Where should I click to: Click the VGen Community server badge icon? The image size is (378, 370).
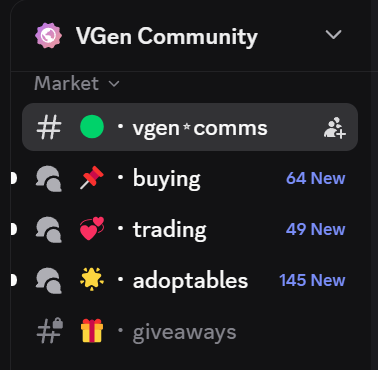pos(48,35)
